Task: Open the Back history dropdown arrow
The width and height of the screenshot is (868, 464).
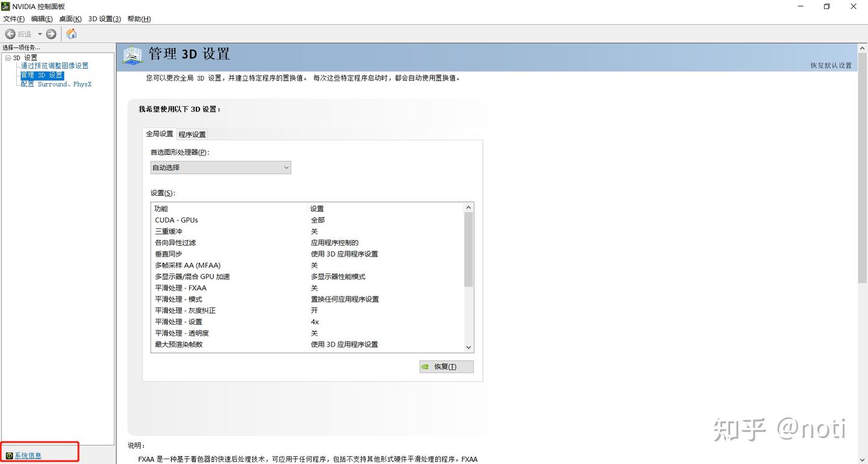Action: [40, 34]
